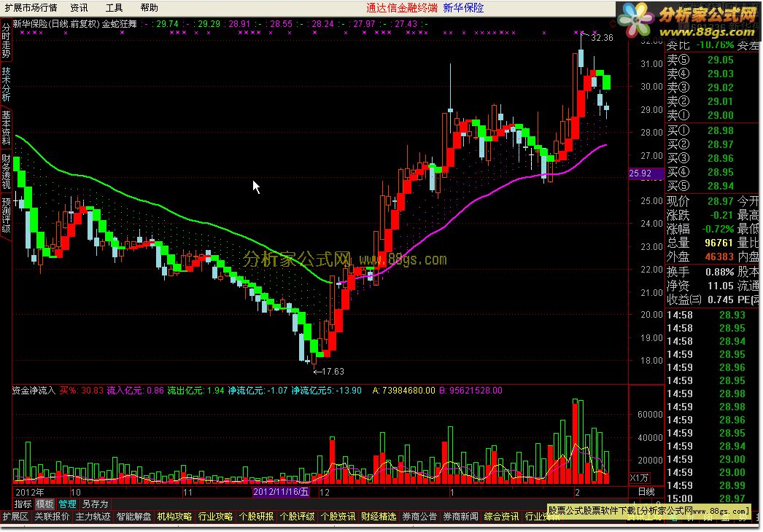
Task: Click the 15:00 trade tick row
Action: pyautogui.click(x=705, y=498)
